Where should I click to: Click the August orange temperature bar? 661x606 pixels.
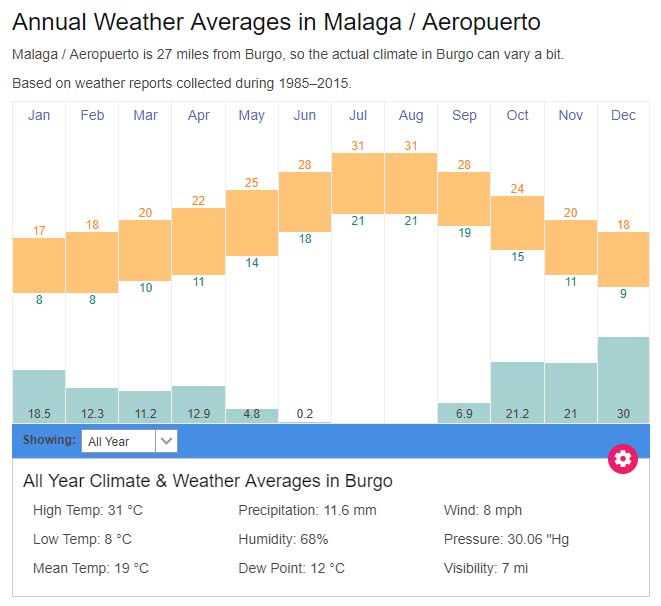point(411,182)
